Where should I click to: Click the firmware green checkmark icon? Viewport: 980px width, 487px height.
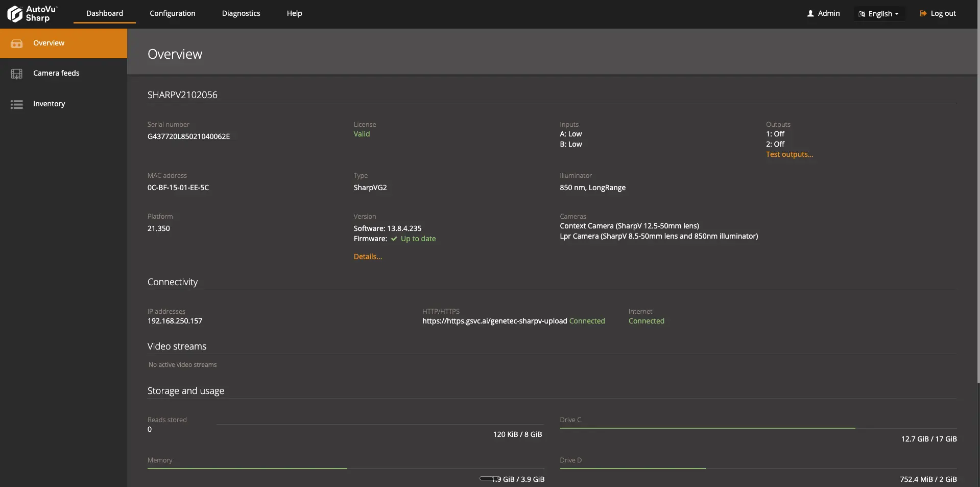[394, 239]
